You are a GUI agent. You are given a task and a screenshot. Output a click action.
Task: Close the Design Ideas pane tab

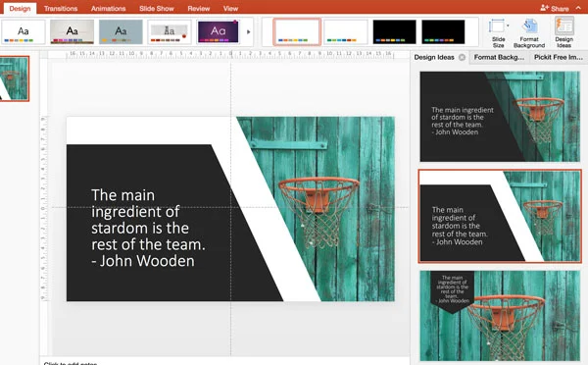pyautogui.click(x=462, y=57)
